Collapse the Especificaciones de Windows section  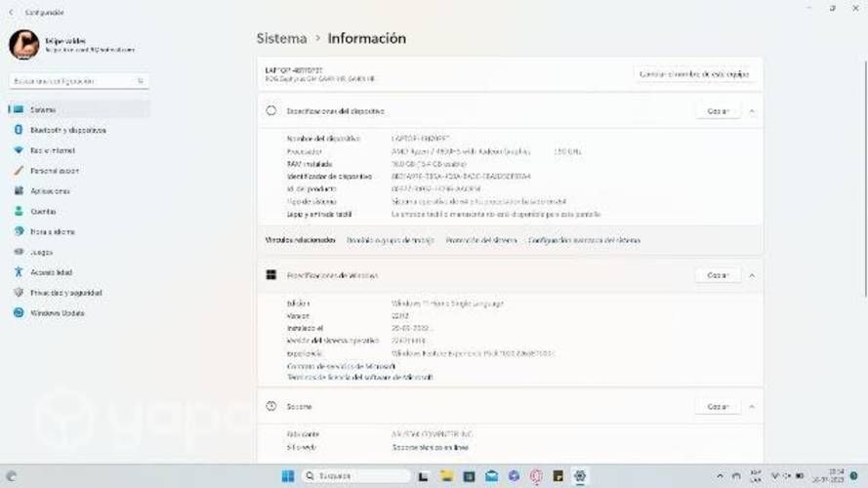[x=752, y=275]
